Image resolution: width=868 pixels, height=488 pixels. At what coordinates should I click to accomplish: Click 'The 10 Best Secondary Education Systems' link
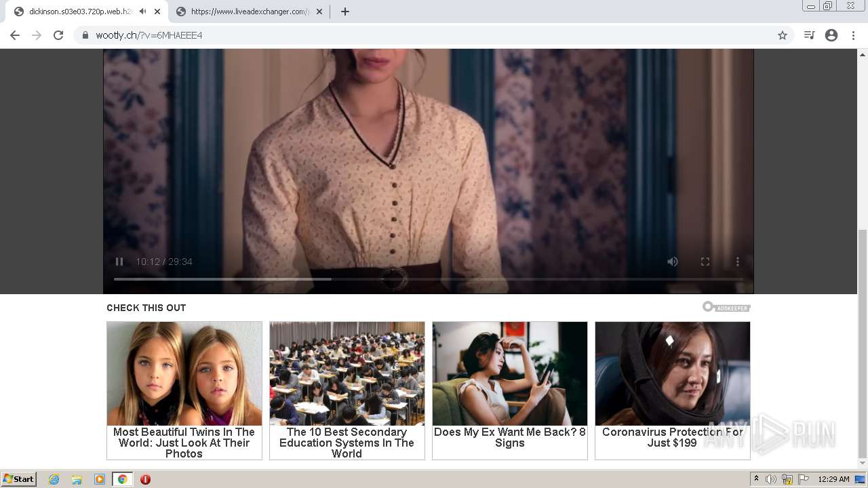(347, 443)
